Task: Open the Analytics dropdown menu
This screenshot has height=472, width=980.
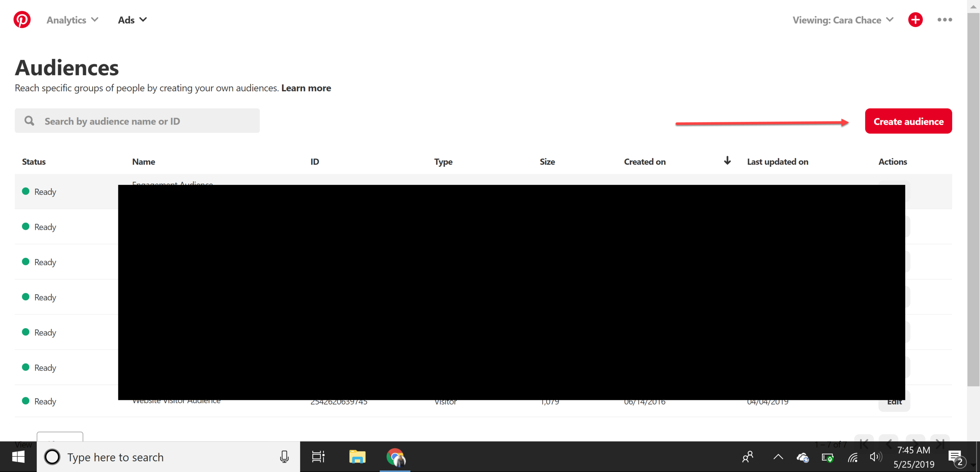Action: click(x=73, y=20)
